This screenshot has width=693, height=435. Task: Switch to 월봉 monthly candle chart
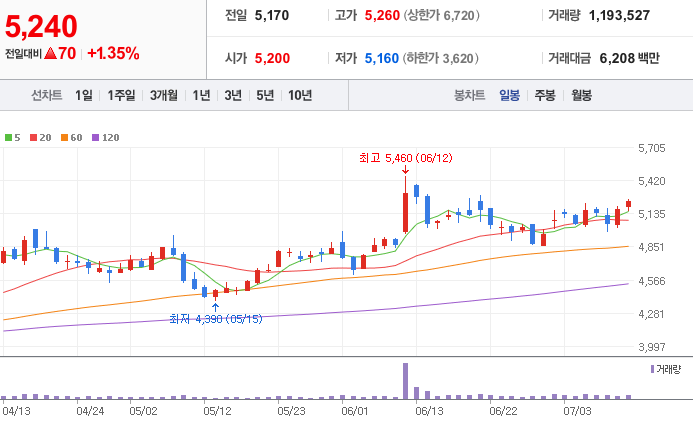click(x=581, y=95)
